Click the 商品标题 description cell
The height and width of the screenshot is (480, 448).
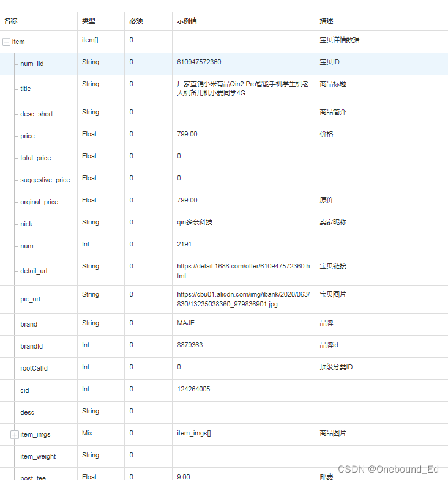point(333,84)
